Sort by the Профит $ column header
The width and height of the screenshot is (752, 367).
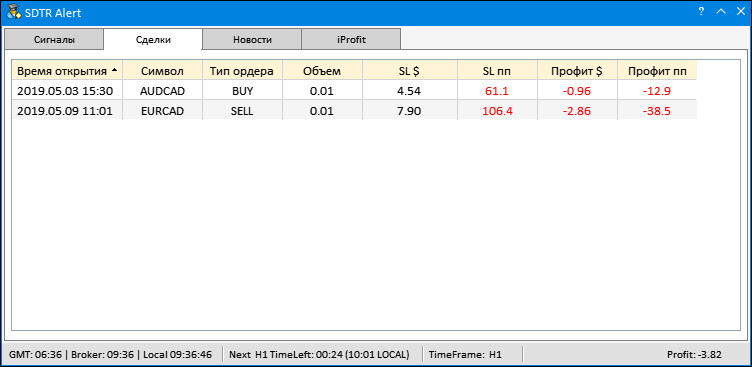click(577, 71)
